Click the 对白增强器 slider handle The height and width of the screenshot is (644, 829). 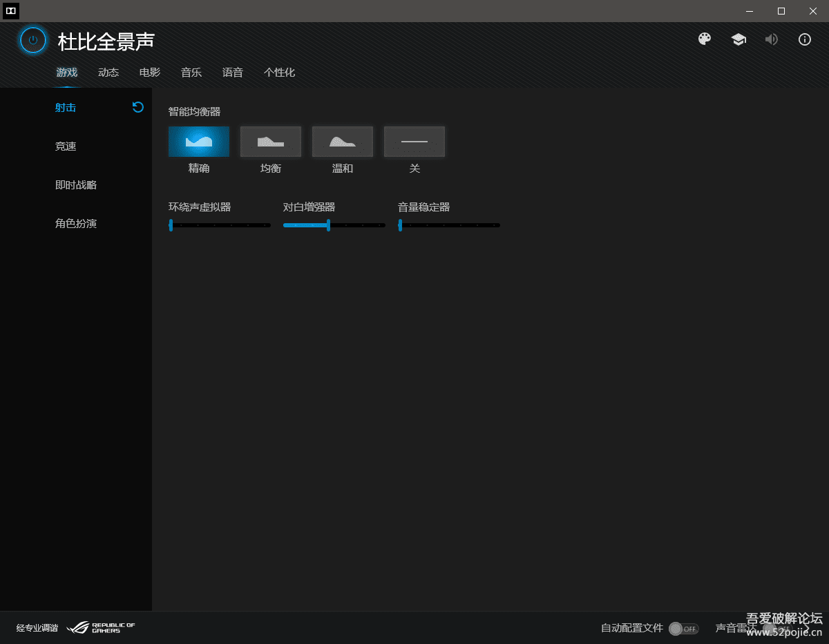click(328, 225)
